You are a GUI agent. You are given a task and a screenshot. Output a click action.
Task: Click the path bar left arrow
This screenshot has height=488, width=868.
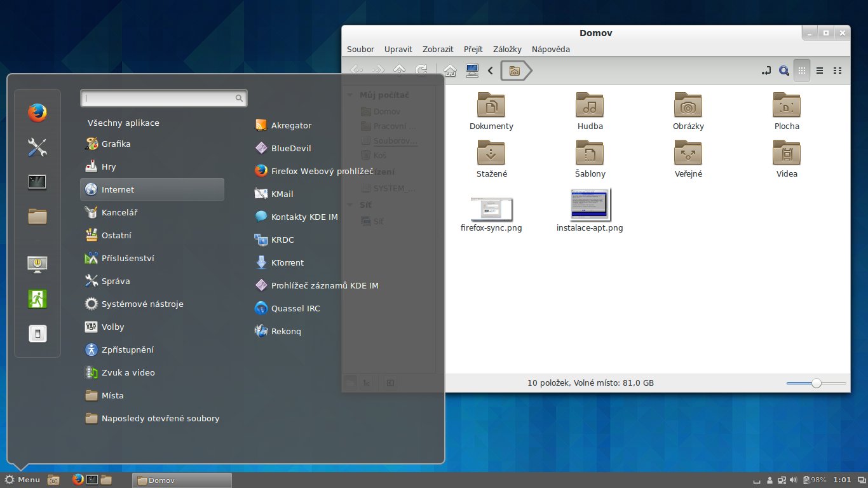[491, 71]
